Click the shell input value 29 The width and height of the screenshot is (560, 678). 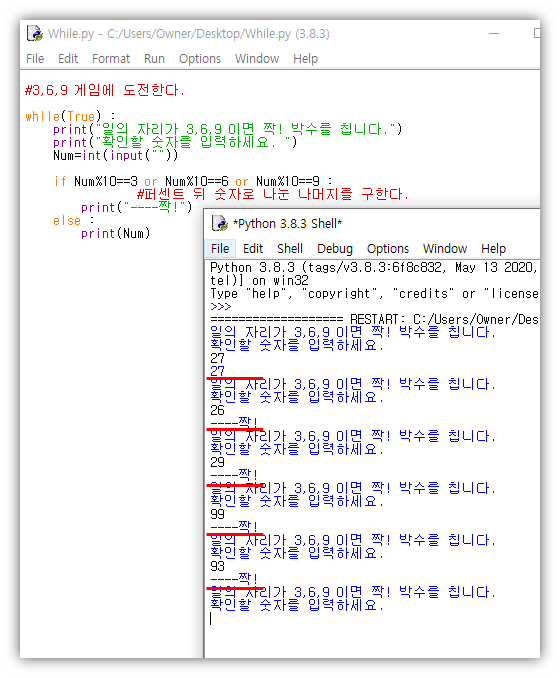point(217,462)
